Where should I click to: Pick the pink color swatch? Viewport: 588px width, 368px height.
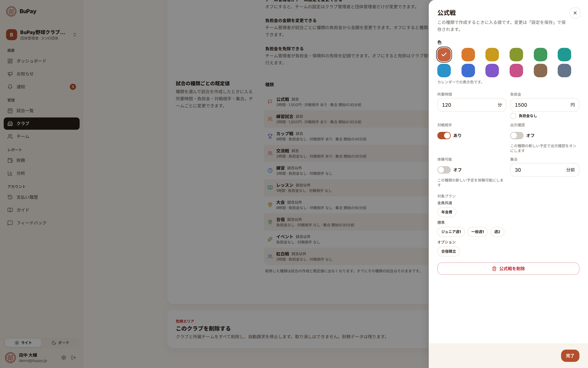[516, 71]
